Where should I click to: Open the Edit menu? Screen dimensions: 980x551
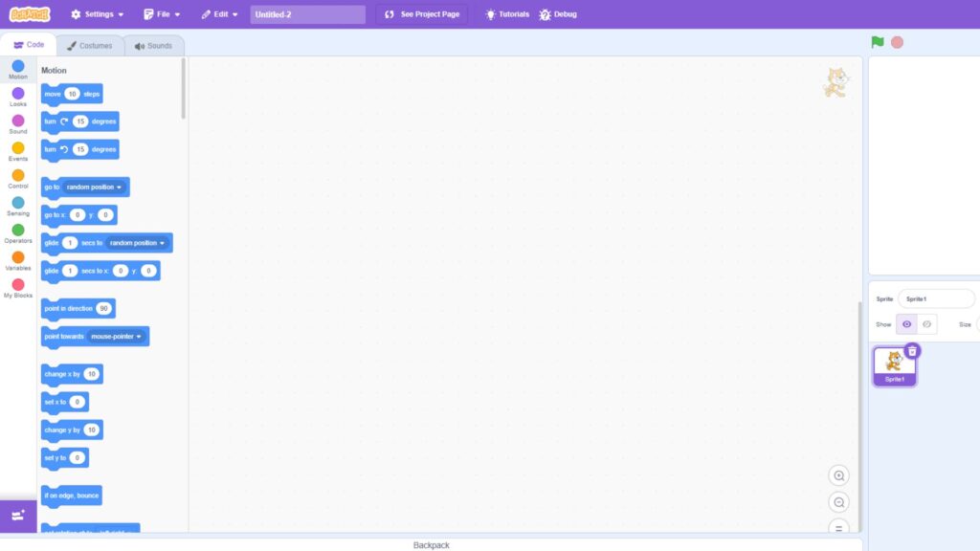click(x=219, y=13)
